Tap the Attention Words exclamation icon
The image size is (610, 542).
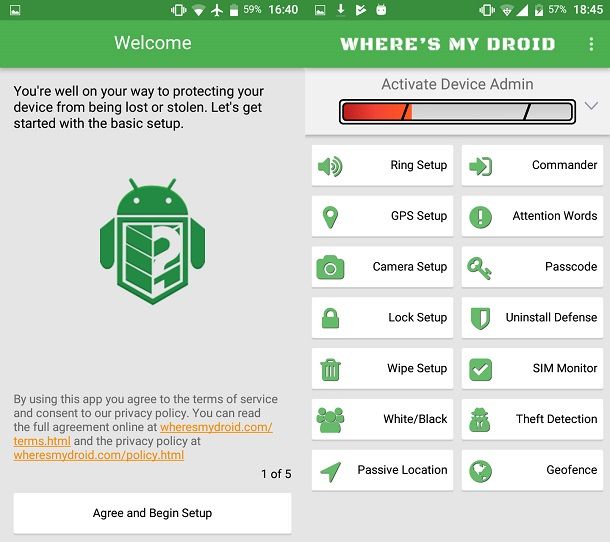point(480,217)
